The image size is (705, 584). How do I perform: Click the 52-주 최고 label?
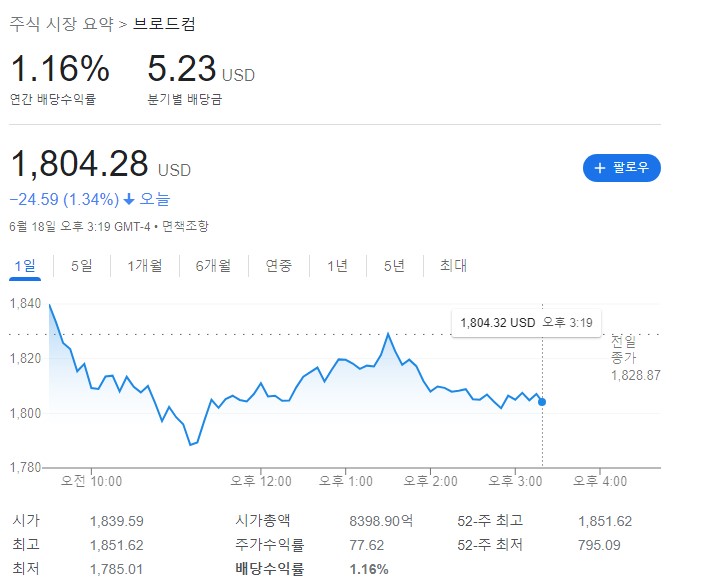point(490,521)
